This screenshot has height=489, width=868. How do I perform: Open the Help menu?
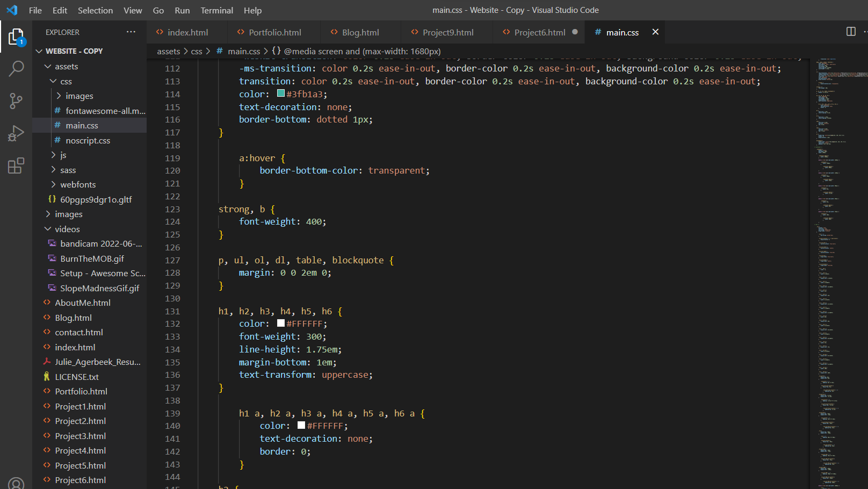point(252,10)
